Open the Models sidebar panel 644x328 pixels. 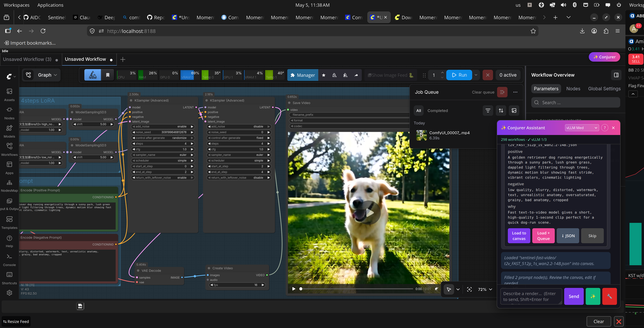[x=9, y=131]
